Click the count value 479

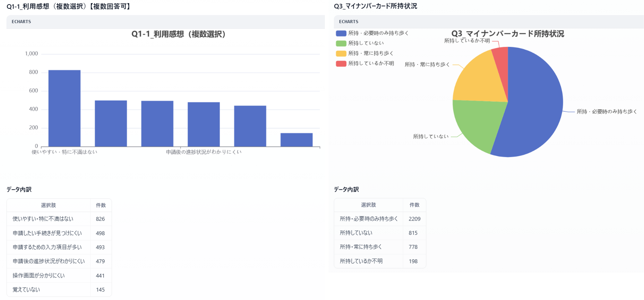click(x=100, y=261)
